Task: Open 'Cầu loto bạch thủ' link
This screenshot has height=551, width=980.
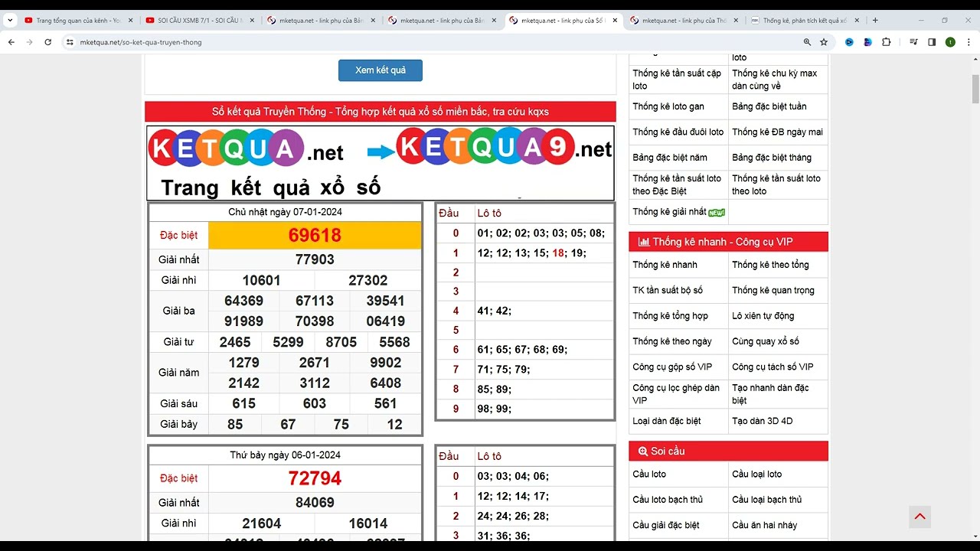Action: pyautogui.click(x=668, y=500)
